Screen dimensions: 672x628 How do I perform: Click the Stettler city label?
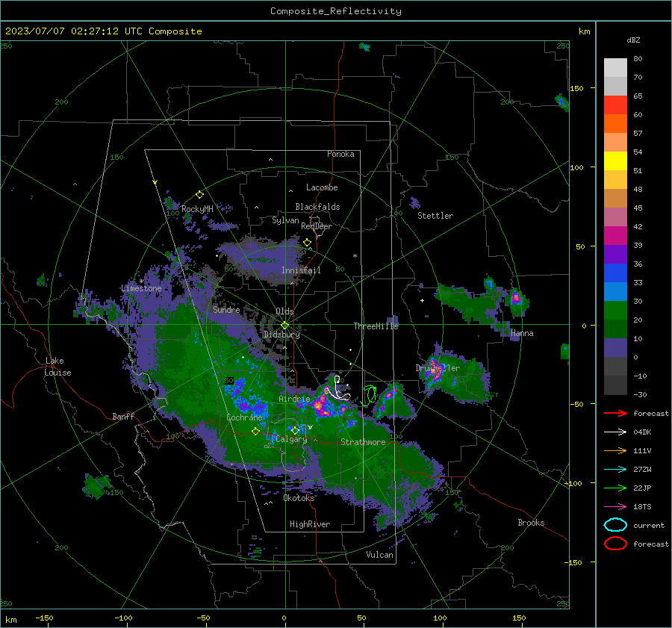click(x=435, y=216)
